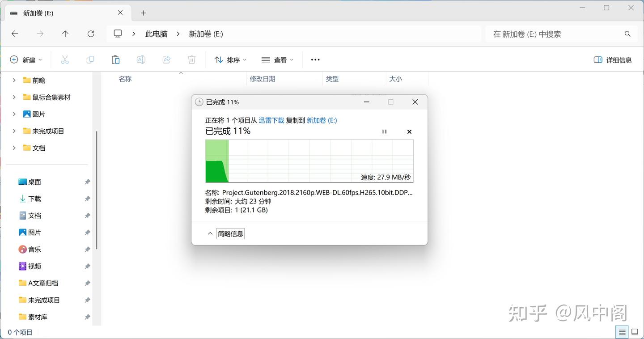Click the Rename icon in the toolbar
Viewport: 644px width, 339px height.
(141, 59)
